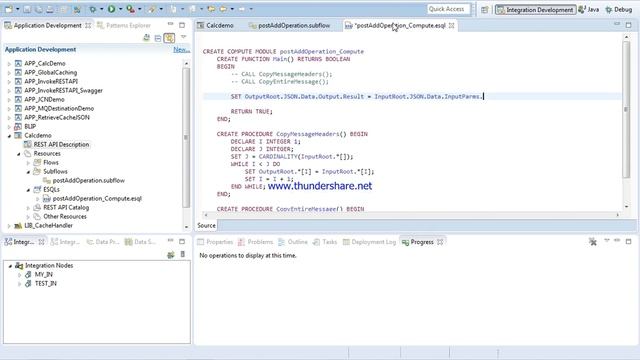Open the Properties tab
Screen dimensions: 640x360
215,242
